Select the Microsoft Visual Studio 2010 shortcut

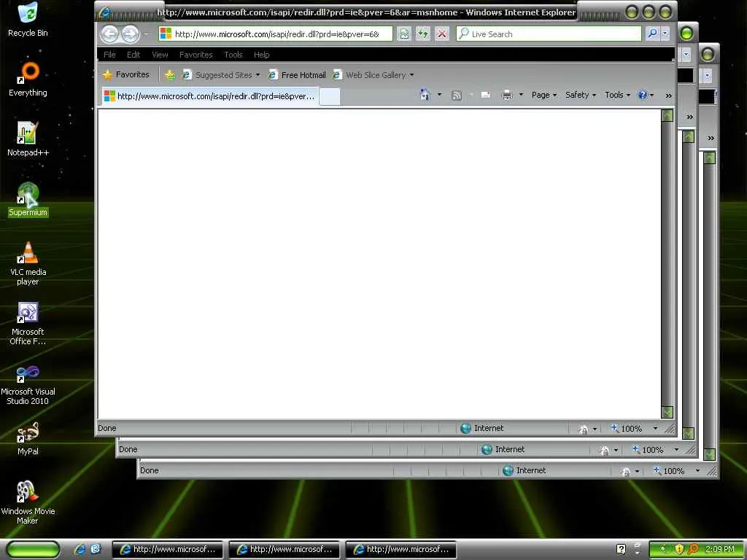click(x=28, y=384)
